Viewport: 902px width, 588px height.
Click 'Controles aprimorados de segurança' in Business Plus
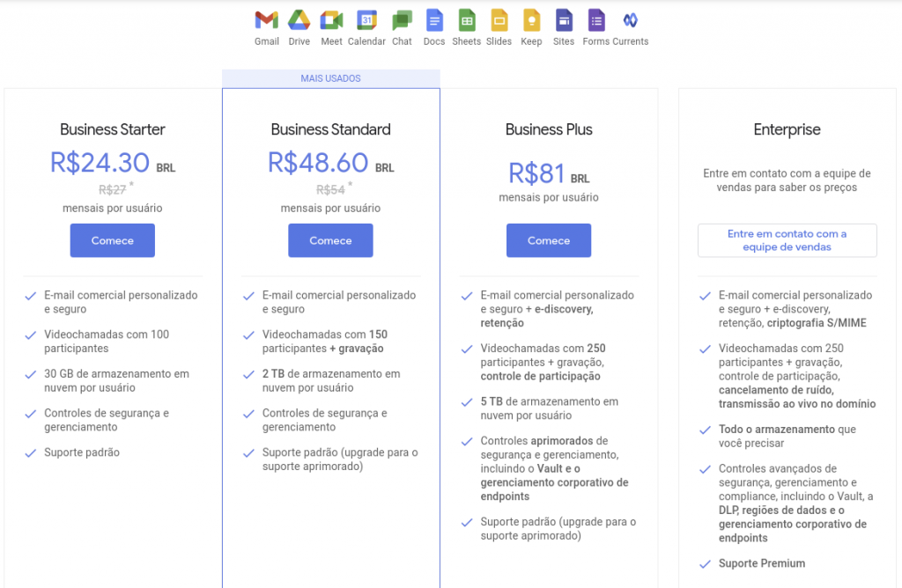(555, 468)
